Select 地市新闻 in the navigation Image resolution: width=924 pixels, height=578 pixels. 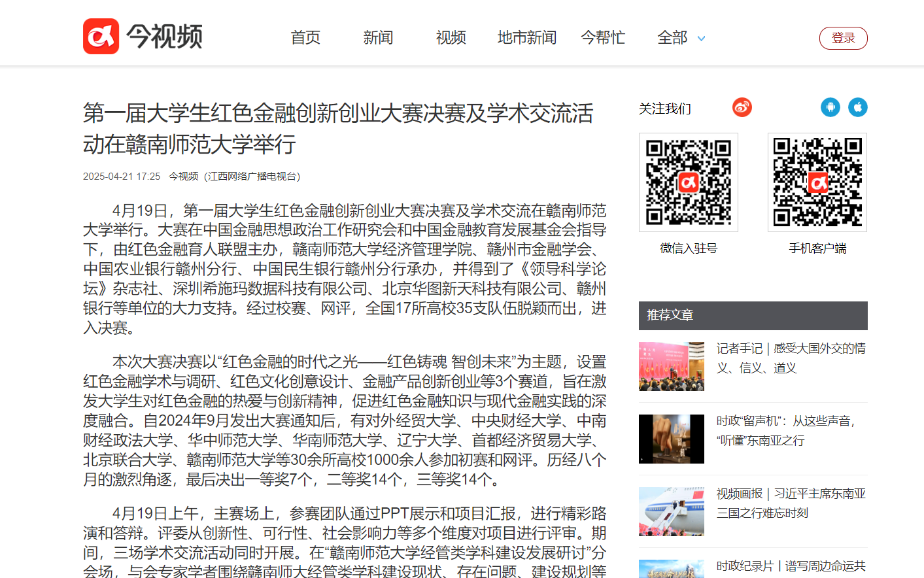(x=527, y=38)
